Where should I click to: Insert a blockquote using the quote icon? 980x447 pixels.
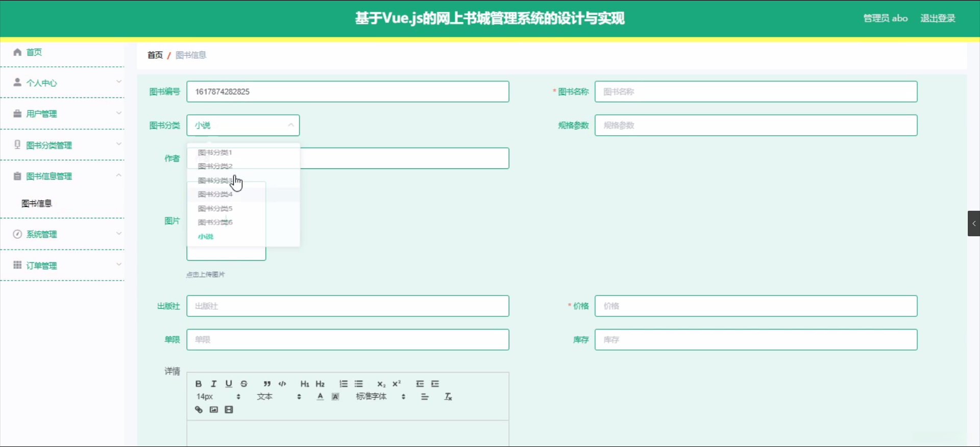point(267,384)
